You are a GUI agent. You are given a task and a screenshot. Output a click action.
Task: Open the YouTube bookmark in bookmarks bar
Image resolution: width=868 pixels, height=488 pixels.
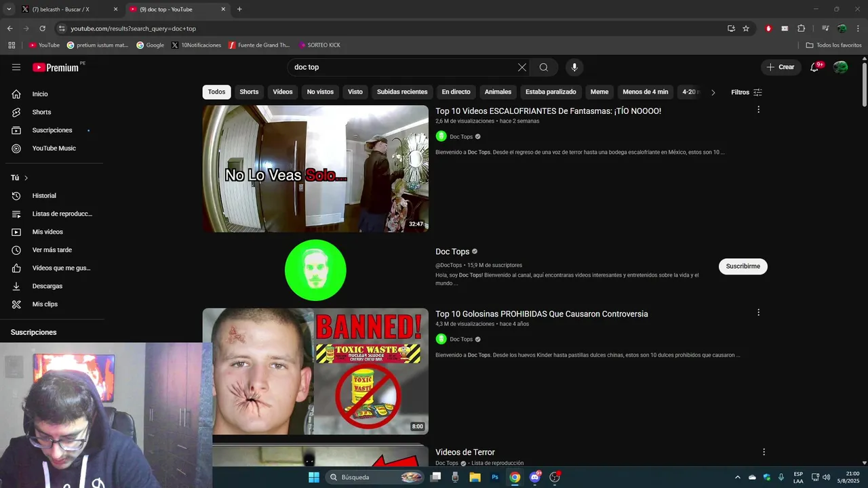(44, 45)
